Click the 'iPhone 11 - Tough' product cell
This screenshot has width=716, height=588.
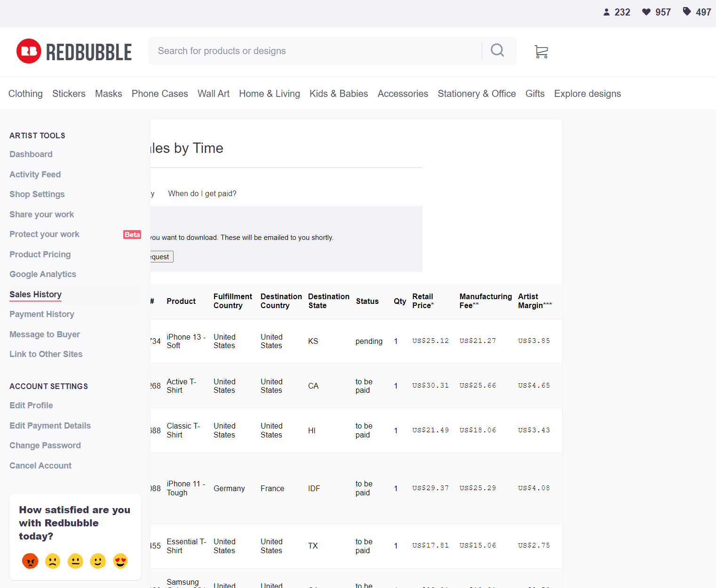pyautogui.click(x=186, y=488)
